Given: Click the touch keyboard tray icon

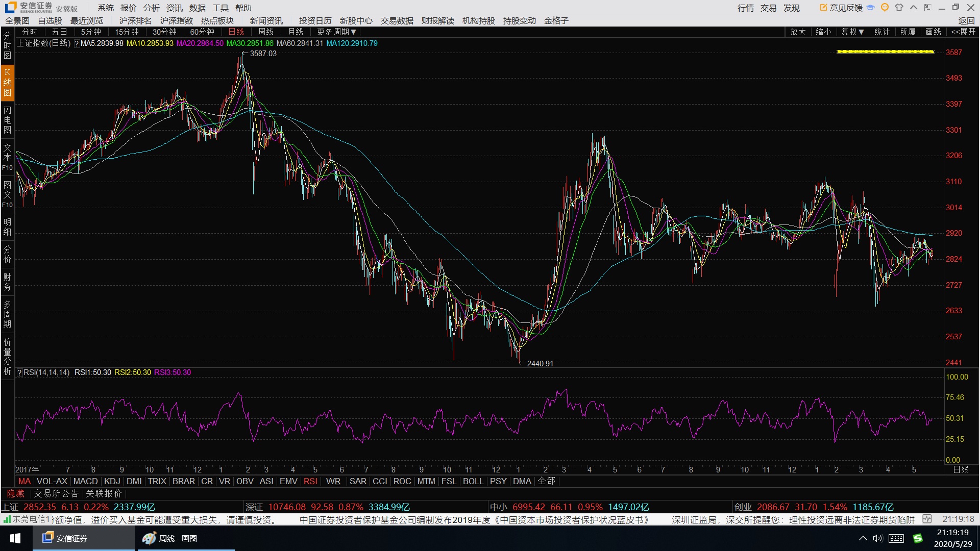Looking at the screenshot, I should pyautogui.click(x=896, y=538).
